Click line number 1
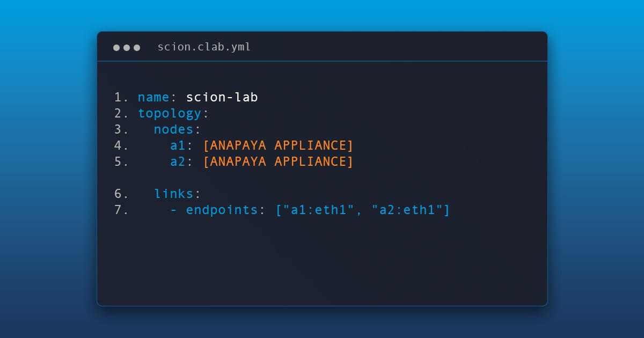Viewport: 644px width, 338px height. [x=121, y=98]
